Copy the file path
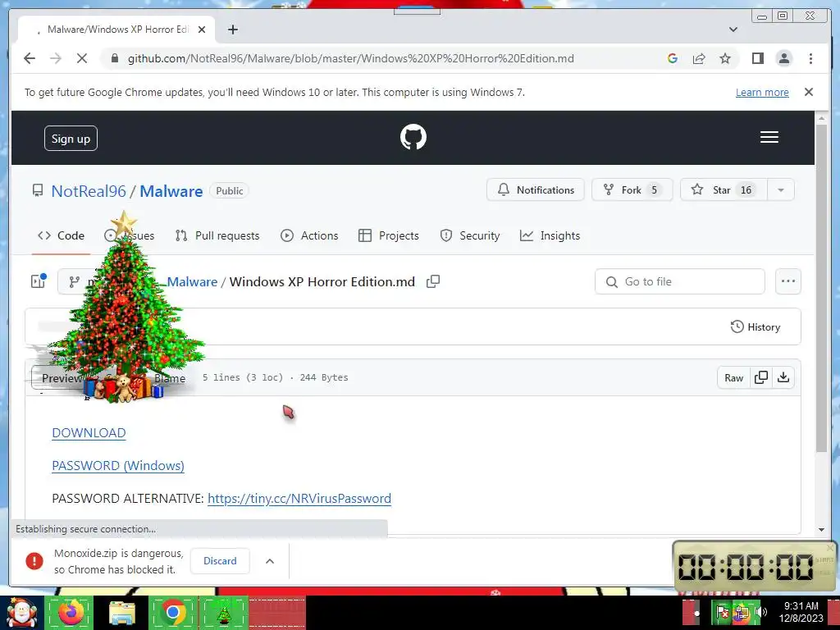840x630 pixels. [x=433, y=281]
